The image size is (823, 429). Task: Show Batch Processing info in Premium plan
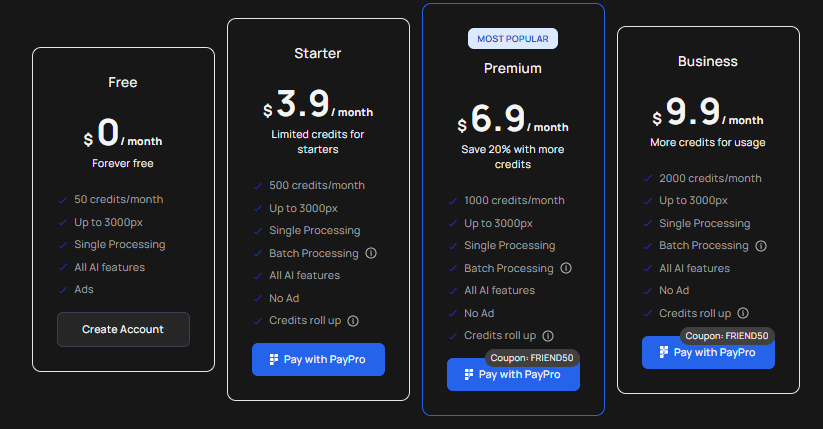click(x=566, y=268)
